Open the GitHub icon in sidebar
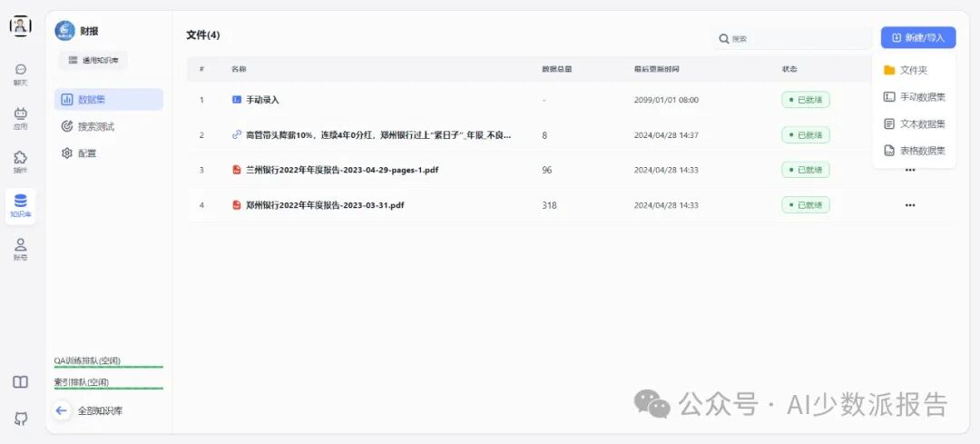This screenshot has height=444, width=980. pyautogui.click(x=21, y=419)
